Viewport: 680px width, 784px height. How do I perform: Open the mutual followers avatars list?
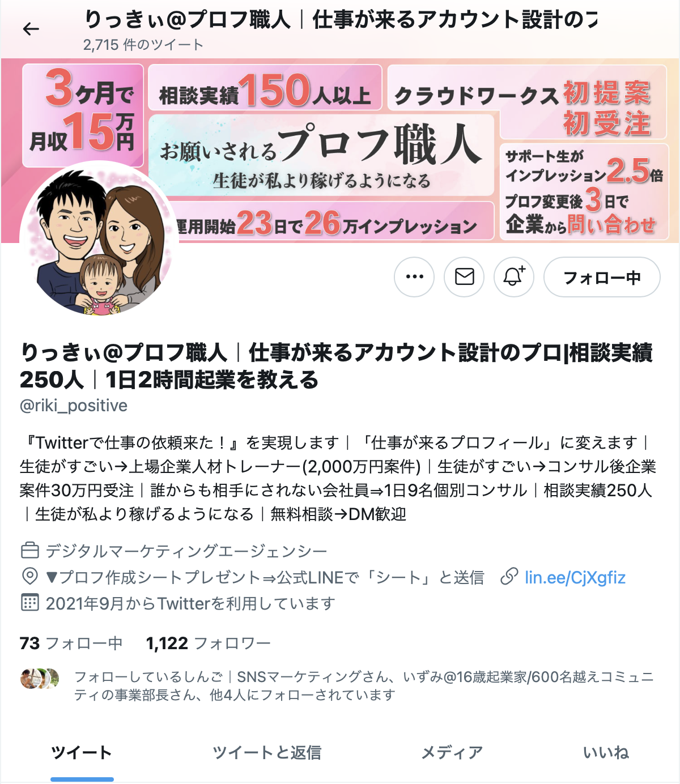point(40,678)
